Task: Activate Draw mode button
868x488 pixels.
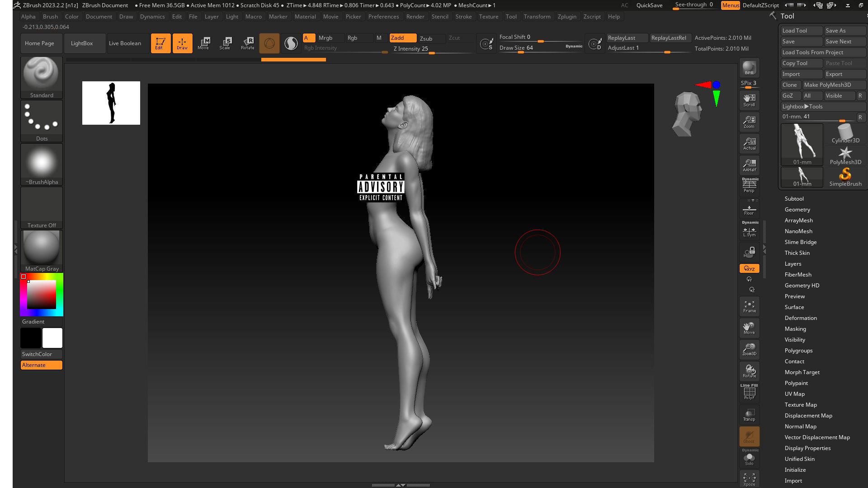Action: pos(182,43)
